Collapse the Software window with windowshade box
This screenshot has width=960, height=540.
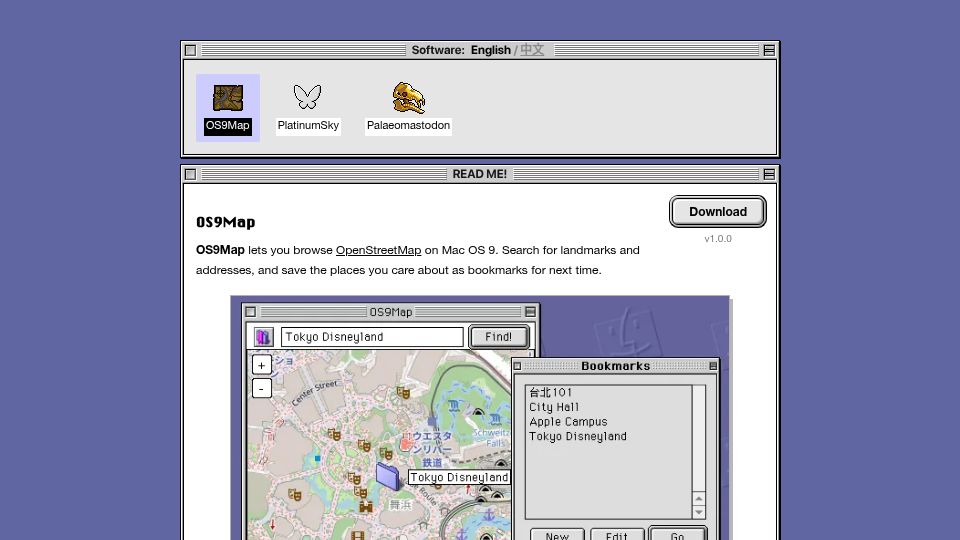click(x=769, y=50)
